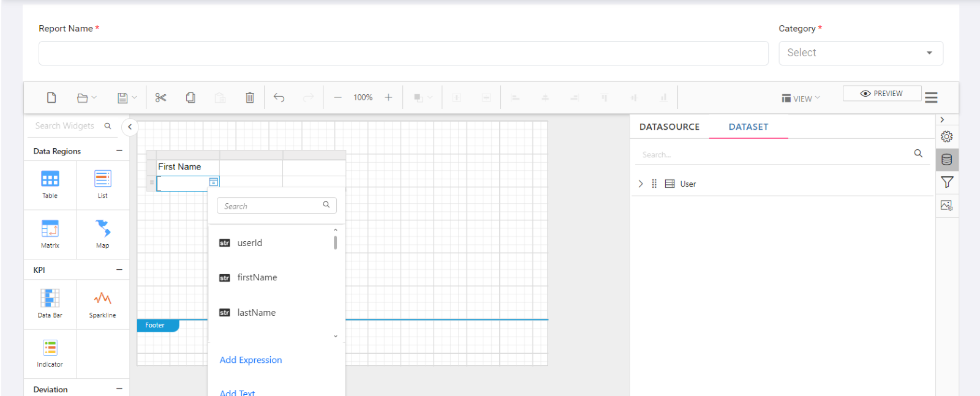Expand the User dataset tree node
The width and height of the screenshot is (980, 396).
641,184
